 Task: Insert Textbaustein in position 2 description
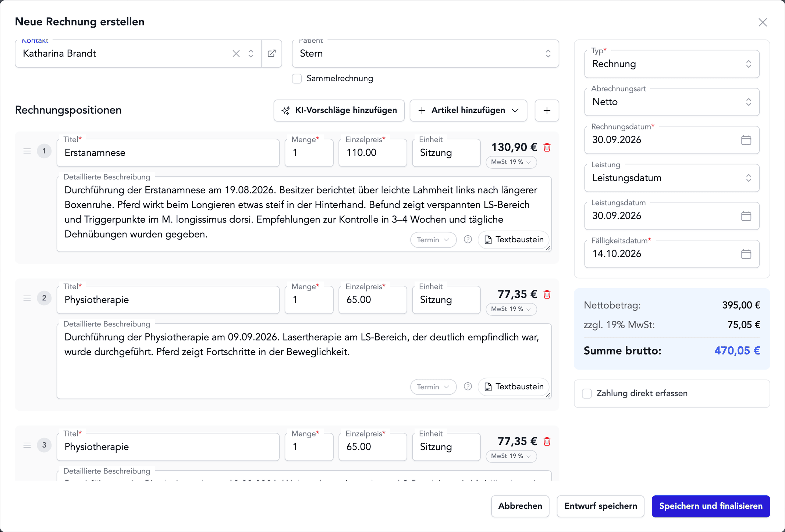pos(514,387)
